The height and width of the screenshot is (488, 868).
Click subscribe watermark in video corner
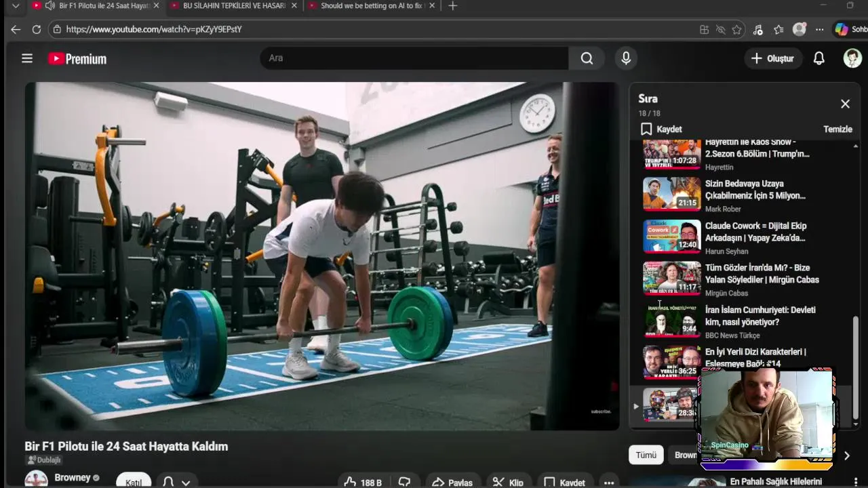pyautogui.click(x=601, y=411)
